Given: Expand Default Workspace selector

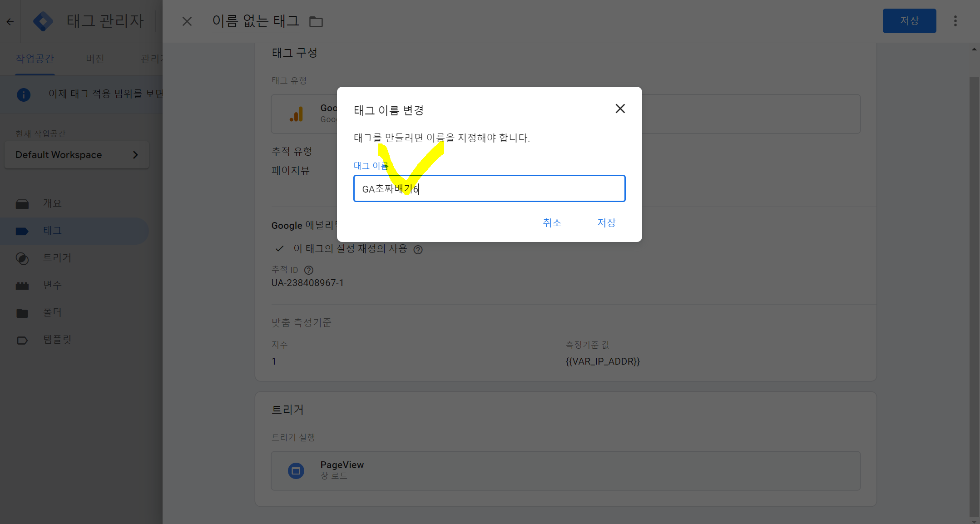Looking at the screenshot, I should coord(77,155).
